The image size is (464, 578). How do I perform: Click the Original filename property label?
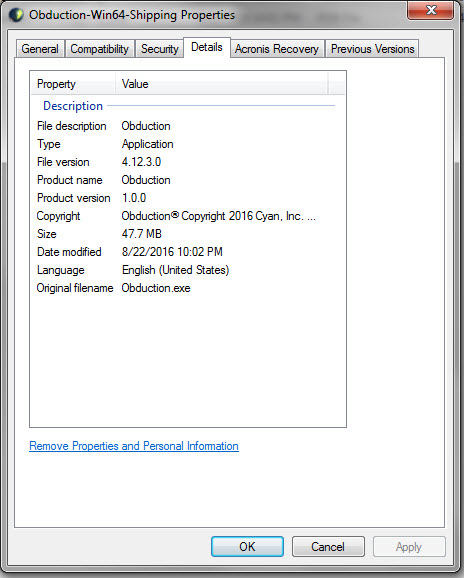click(x=75, y=288)
